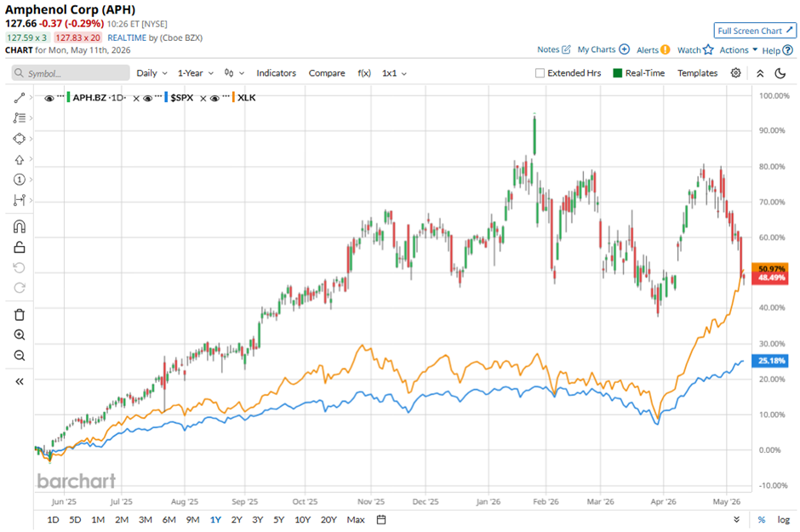Image resolution: width=800 pixels, height=532 pixels.
Task: Zoom out with magnifier minus icon
Action: point(20,356)
